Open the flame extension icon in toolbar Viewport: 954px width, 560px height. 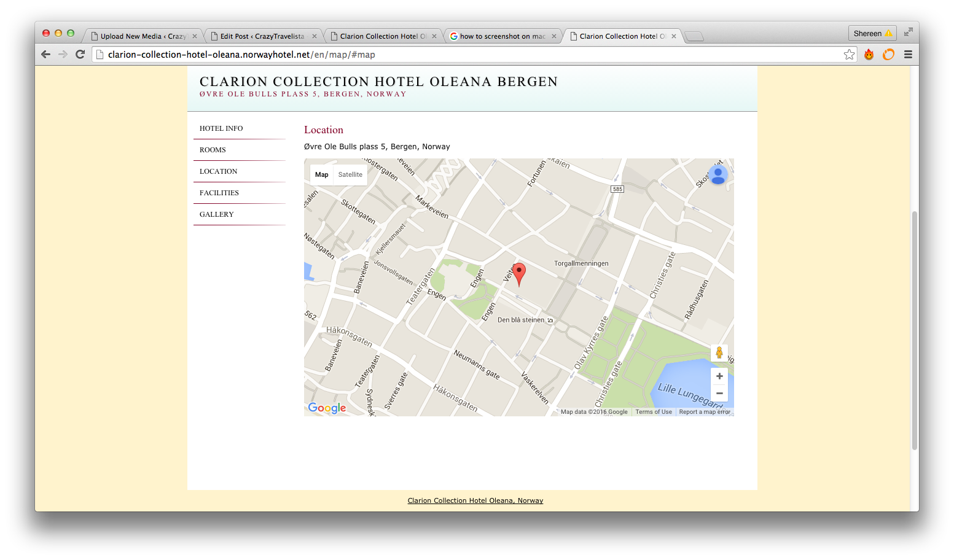click(x=869, y=55)
